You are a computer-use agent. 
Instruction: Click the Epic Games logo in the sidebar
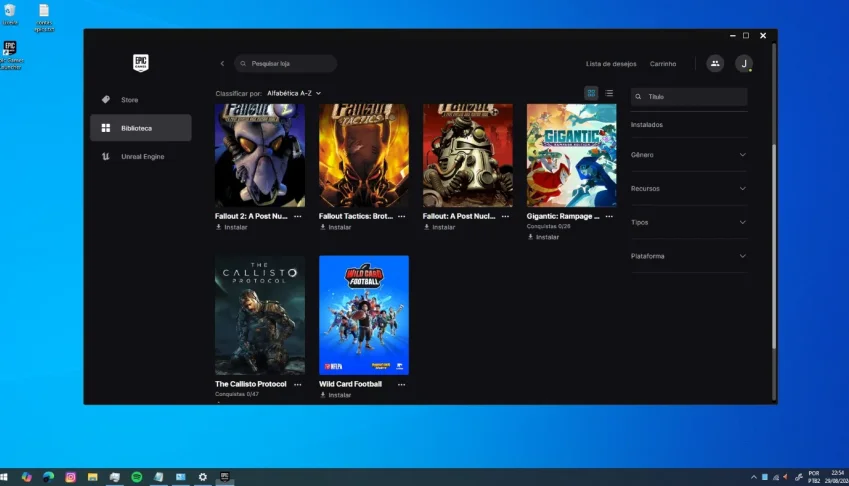(x=141, y=63)
